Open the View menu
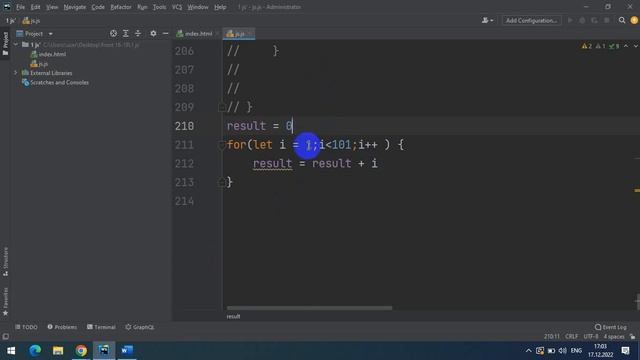 pyautogui.click(x=52, y=7)
